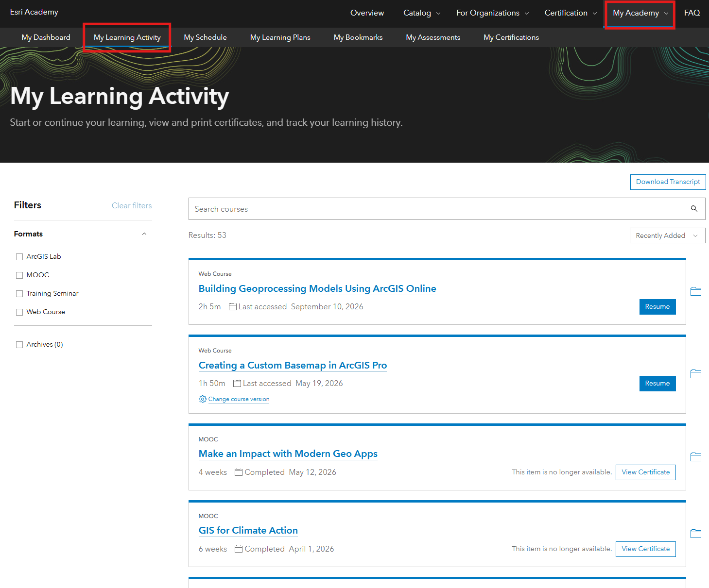This screenshot has width=709, height=588.
Task: Open Building Geoprocessing Models Using ArcGIS Online link
Action: [317, 288]
